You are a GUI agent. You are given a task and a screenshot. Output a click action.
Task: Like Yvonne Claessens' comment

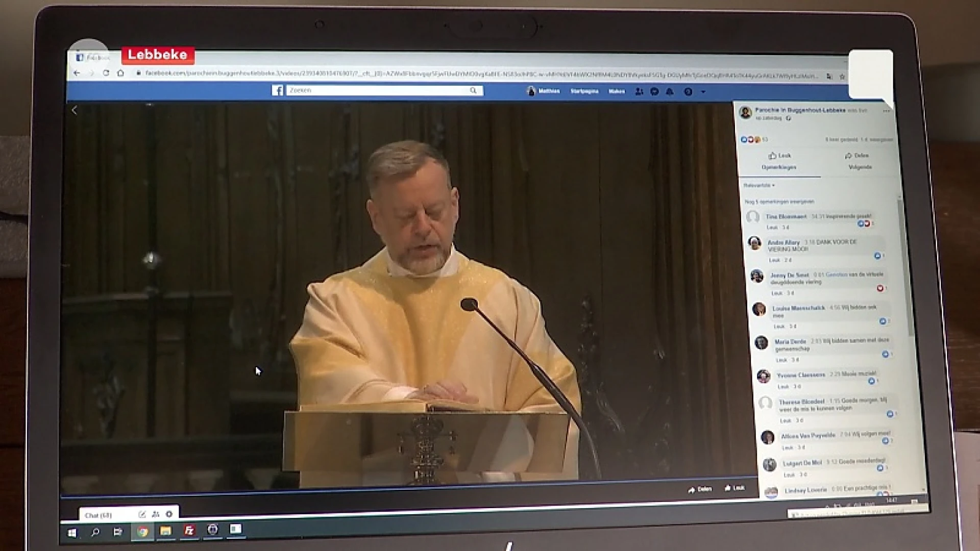point(783,387)
